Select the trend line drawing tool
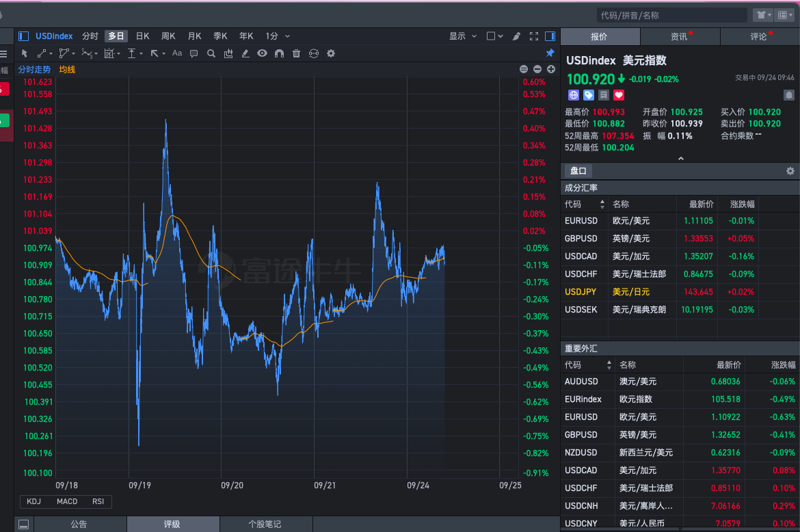 coord(42,53)
